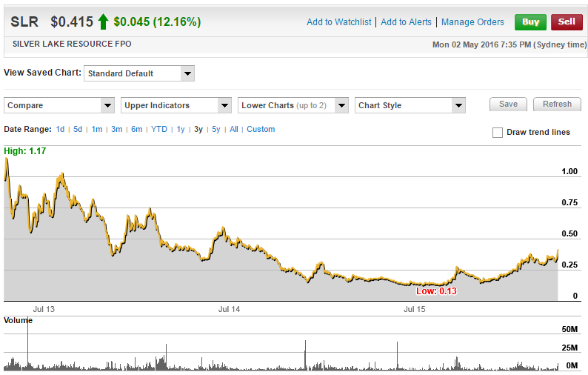
Task: Expand the View Saved Chart dropdown
Action: (139, 73)
